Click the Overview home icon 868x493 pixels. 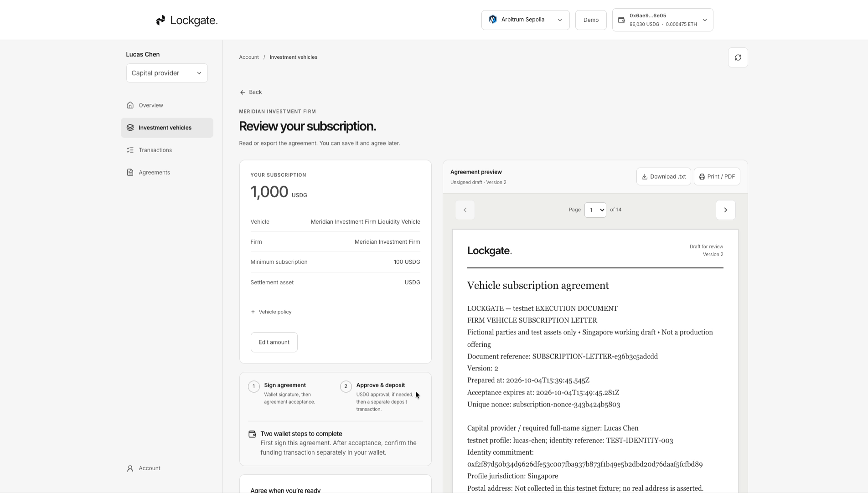pyautogui.click(x=130, y=105)
